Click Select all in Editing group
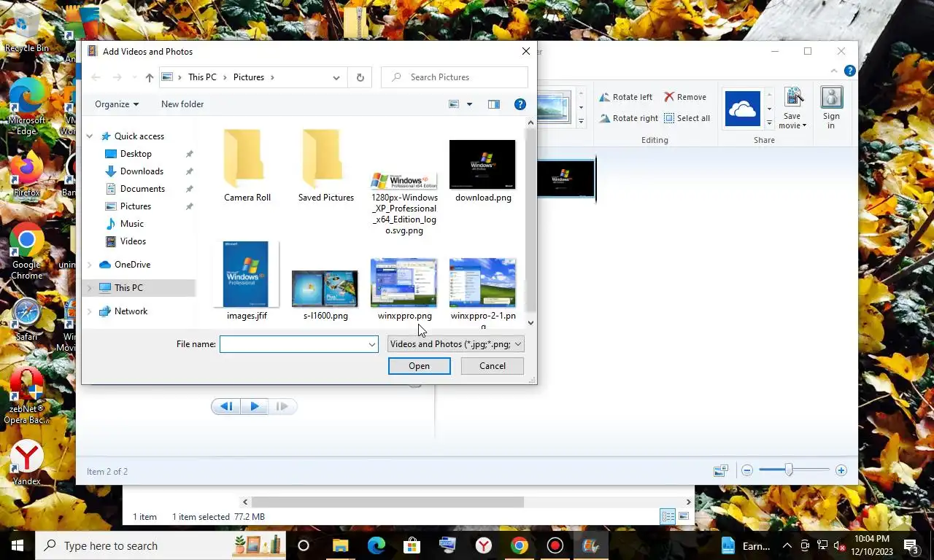The width and height of the screenshot is (934, 560). click(x=687, y=118)
